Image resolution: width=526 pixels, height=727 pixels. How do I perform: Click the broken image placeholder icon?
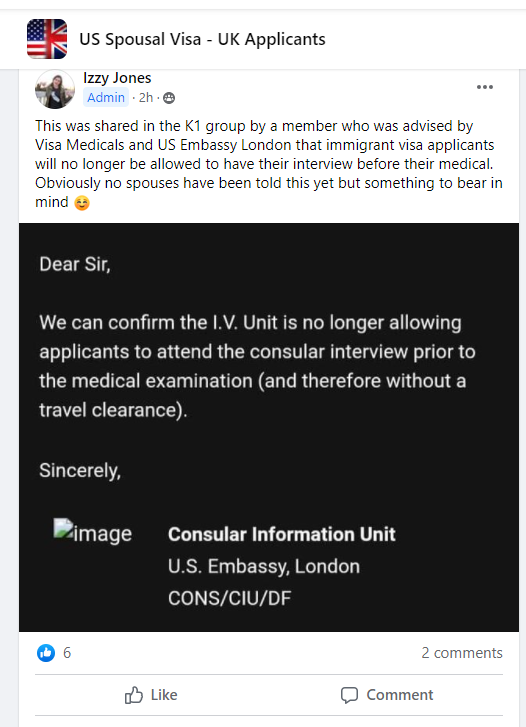pos(63,529)
